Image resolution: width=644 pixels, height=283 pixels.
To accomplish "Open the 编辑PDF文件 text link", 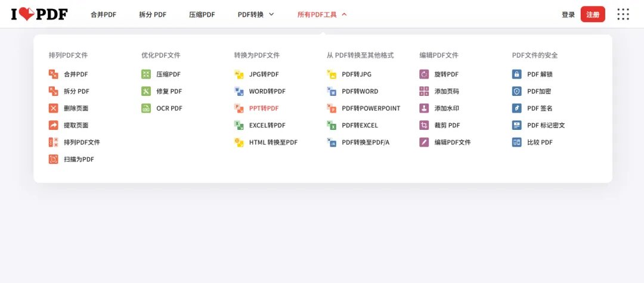I will (453, 142).
